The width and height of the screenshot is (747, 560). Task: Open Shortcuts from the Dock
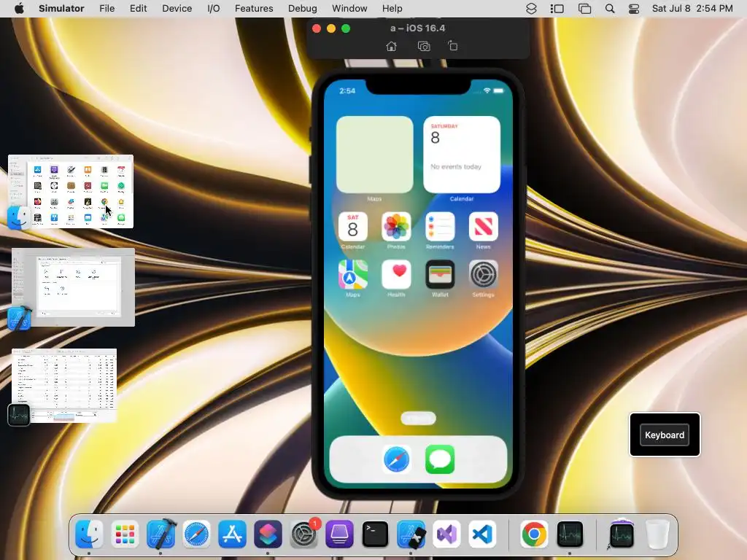tap(268, 534)
